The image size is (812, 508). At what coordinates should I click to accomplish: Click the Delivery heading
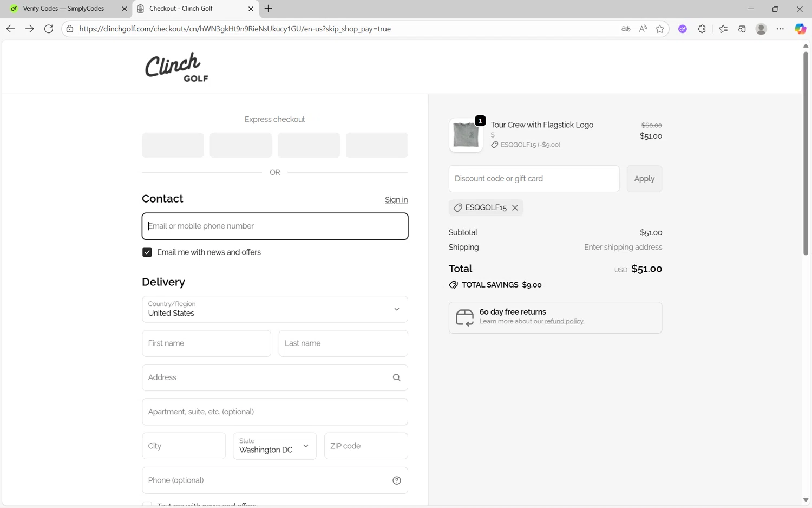click(163, 282)
